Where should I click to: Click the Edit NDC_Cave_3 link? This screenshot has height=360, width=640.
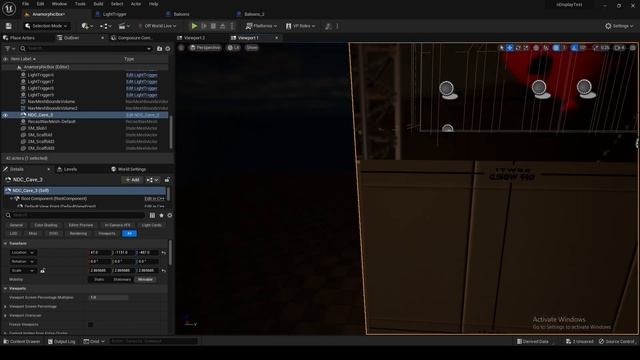[x=142, y=115]
